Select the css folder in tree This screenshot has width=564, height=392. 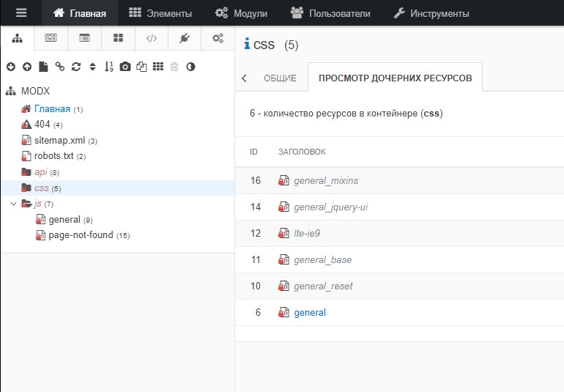point(41,188)
